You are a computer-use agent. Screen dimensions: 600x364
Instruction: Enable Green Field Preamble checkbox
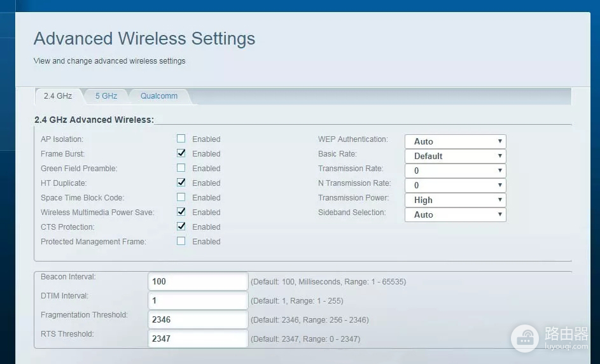tap(181, 168)
